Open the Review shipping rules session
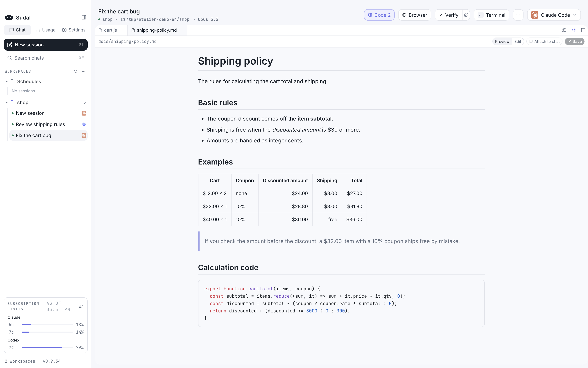 pyautogui.click(x=48, y=124)
